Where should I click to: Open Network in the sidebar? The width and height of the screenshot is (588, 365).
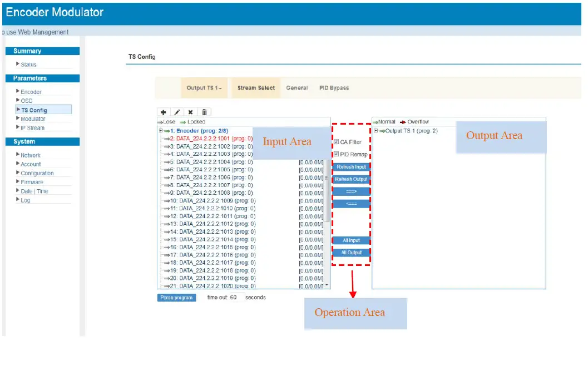click(x=31, y=155)
